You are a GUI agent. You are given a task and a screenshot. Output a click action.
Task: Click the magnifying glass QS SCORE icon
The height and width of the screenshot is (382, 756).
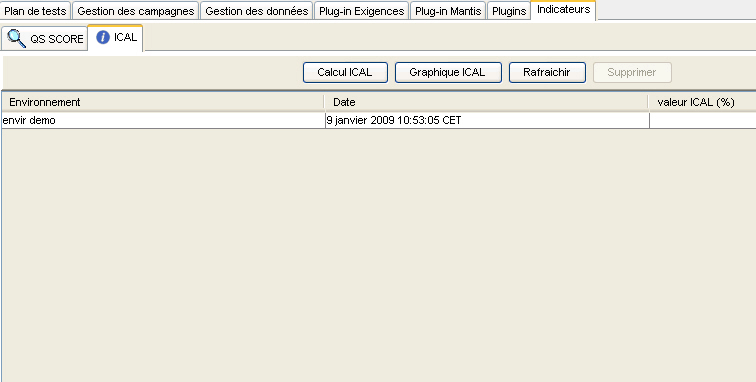click(x=16, y=39)
